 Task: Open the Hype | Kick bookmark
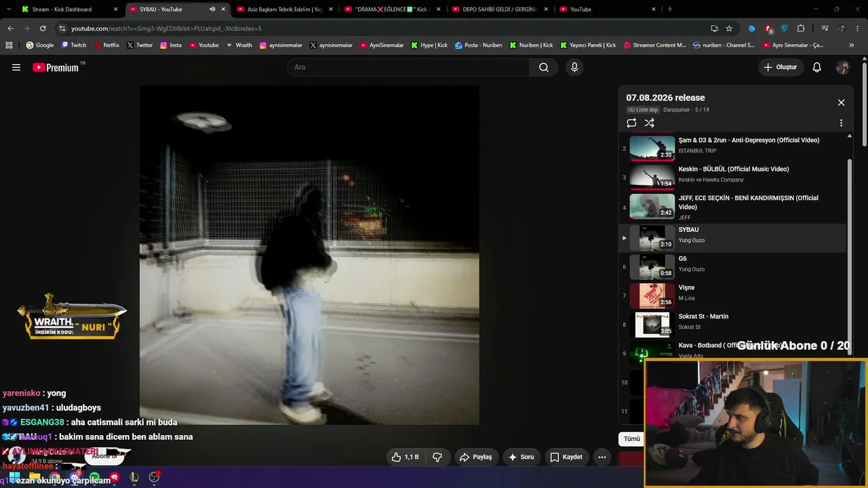point(429,45)
